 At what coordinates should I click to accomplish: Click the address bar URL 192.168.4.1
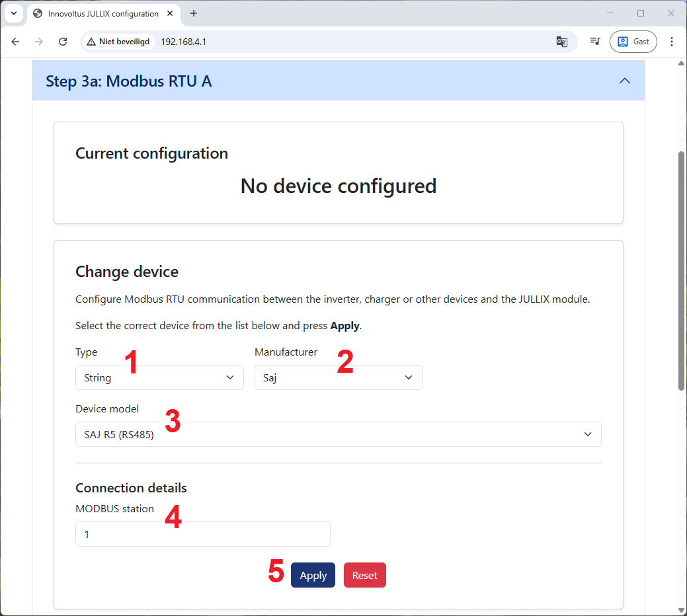point(184,42)
